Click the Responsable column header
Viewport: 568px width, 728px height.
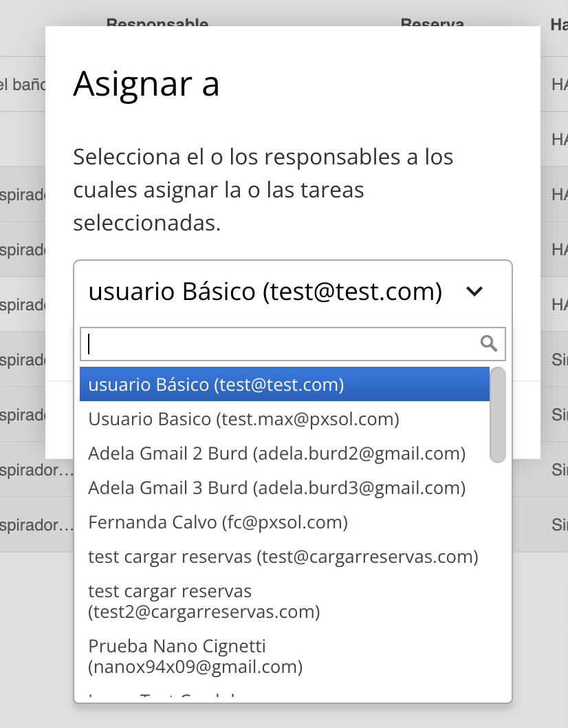(156, 24)
